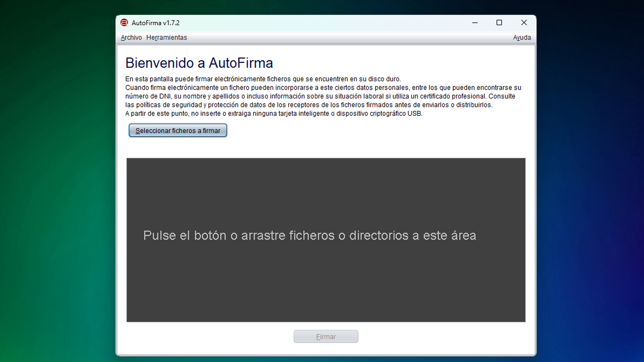Viewport: 644px width, 362px height.
Task: Maximize the AutoFirma window
Action: (499, 23)
